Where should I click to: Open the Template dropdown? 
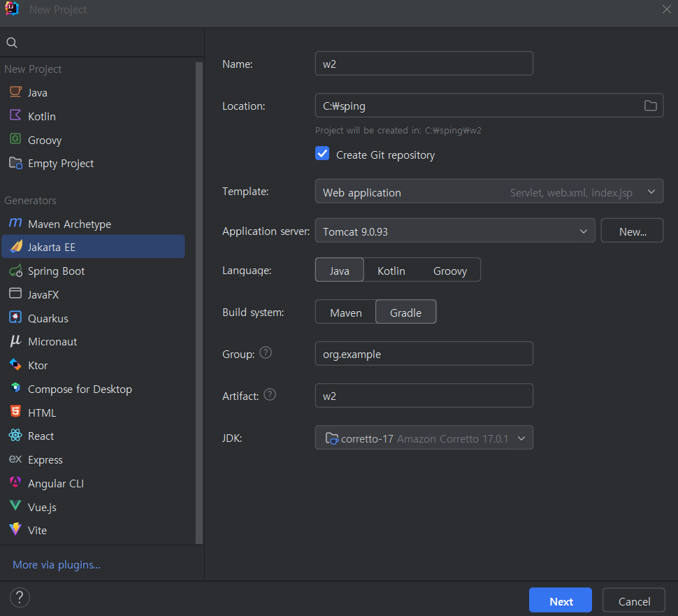489,191
